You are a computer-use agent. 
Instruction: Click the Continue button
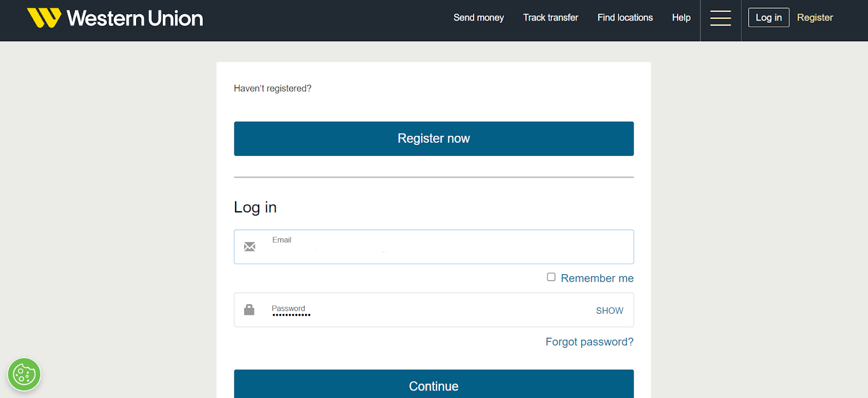[x=434, y=384]
